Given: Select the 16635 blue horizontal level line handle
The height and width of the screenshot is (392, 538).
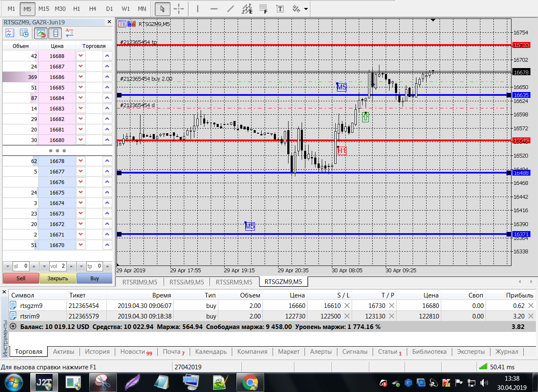Looking at the screenshot, I should [x=119, y=95].
